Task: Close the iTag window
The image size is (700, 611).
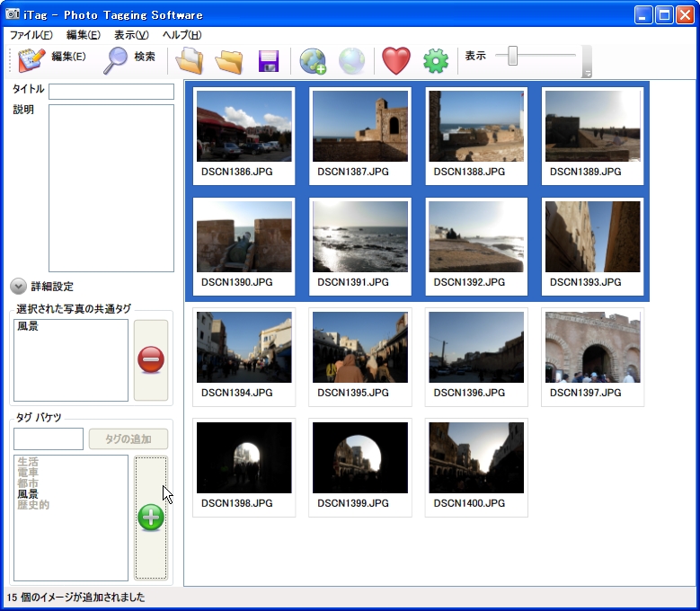Action: 685,15
